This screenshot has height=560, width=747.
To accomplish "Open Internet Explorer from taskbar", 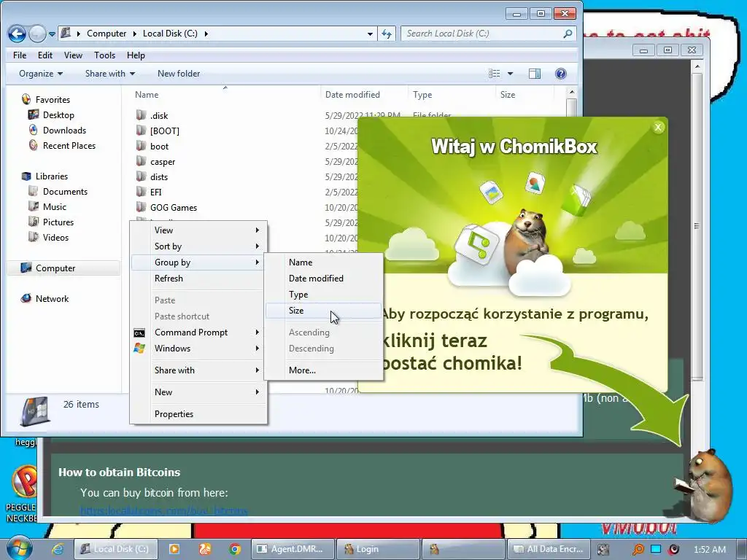I will [x=58, y=549].
